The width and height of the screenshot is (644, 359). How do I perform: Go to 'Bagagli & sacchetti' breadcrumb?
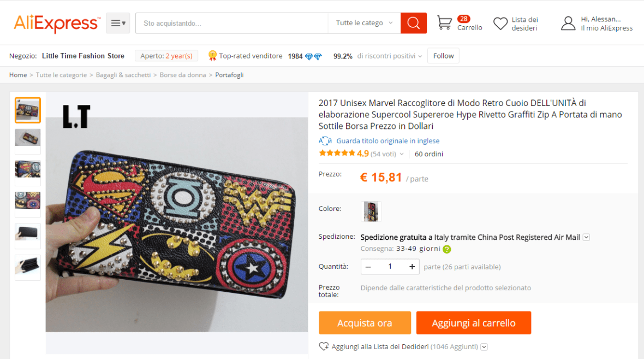coord(123,75)
